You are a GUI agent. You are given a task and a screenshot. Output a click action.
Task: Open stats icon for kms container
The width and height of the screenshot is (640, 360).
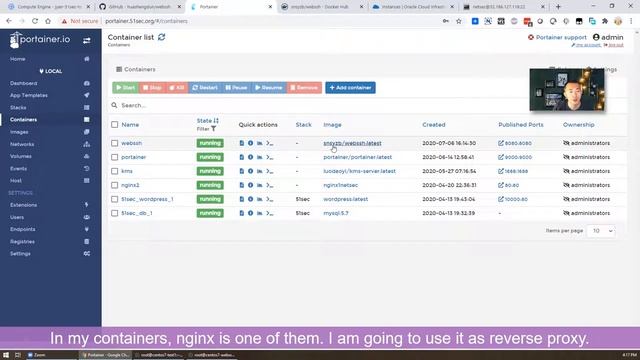(x=260, y=171)
